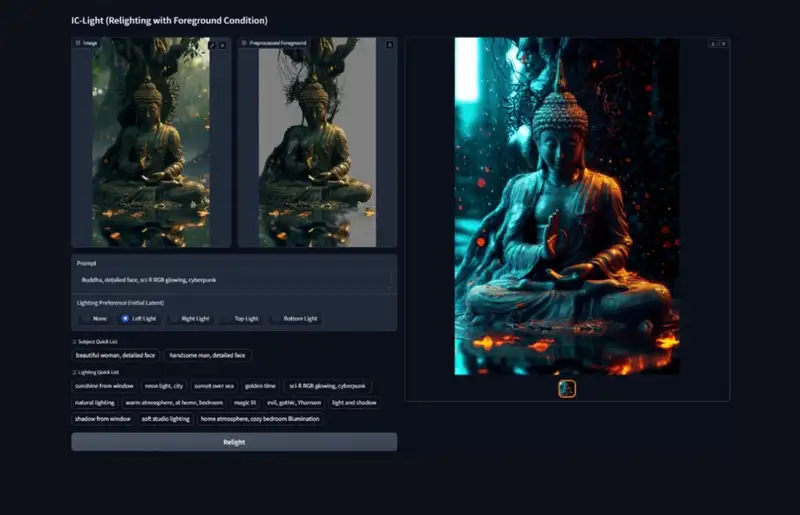
Task: Apply 'sci-fi RGB glowing, cyberpunk' preset
Action: tap(327, 386)
